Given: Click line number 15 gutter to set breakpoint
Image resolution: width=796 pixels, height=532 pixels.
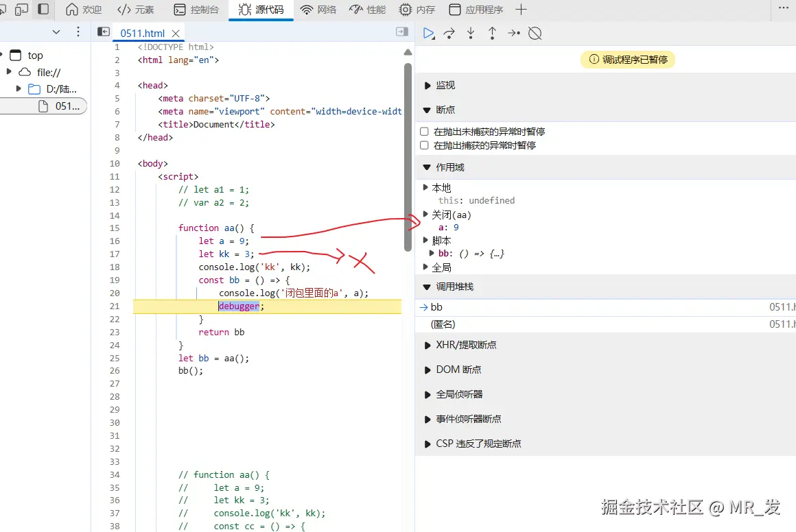Looking at the screenshot, I should click(x=115, y=228).
